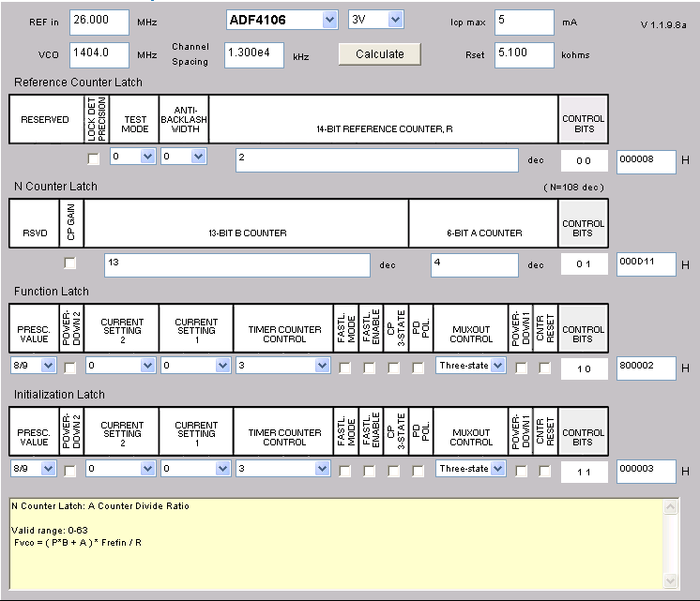Open the 3V supply voltage dropdown

[376, 20]
